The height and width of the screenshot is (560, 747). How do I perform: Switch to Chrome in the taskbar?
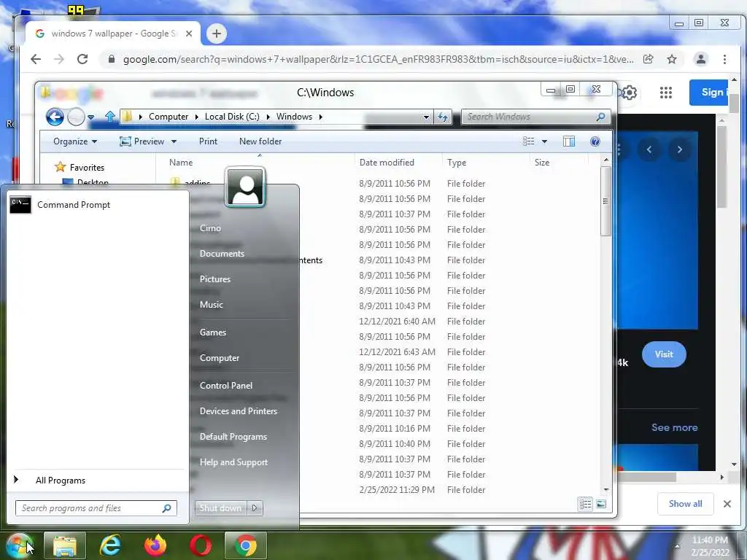coord(245,545)
